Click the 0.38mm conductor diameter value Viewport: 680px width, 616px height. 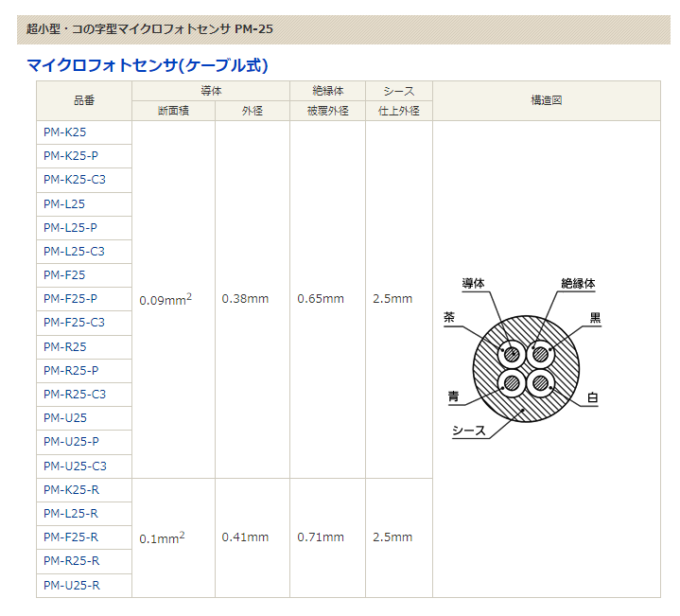[245, 299]
